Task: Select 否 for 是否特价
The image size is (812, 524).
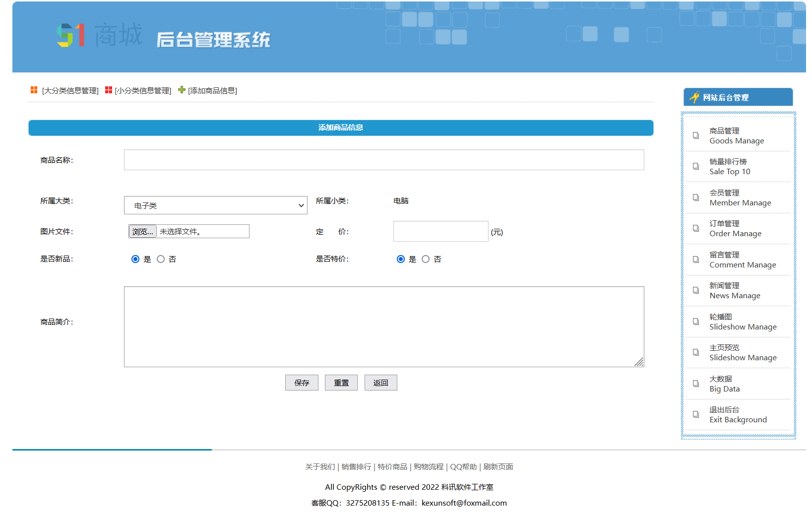Action: [426, 259]
